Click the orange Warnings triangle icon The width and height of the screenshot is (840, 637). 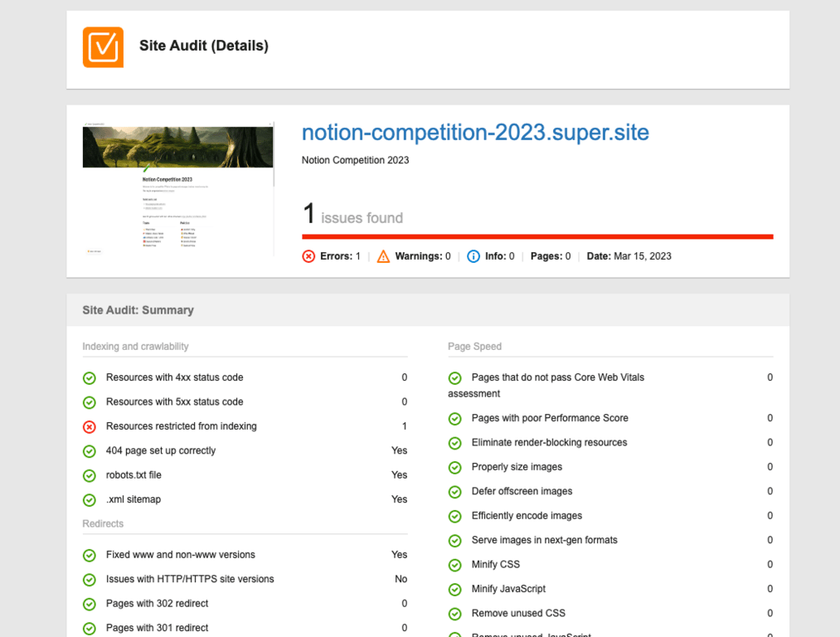pyautogui.click(x=384, y=256)
